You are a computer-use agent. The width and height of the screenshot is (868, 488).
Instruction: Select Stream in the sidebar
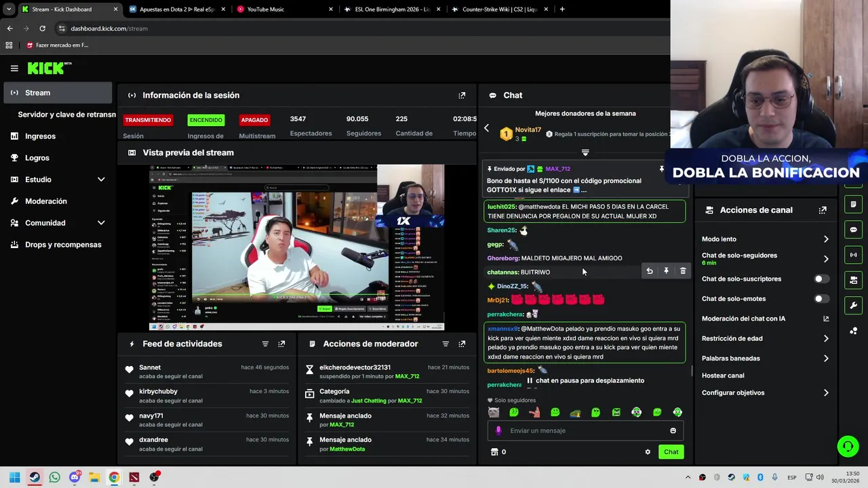pyautogui.click(x=58, y=93)
